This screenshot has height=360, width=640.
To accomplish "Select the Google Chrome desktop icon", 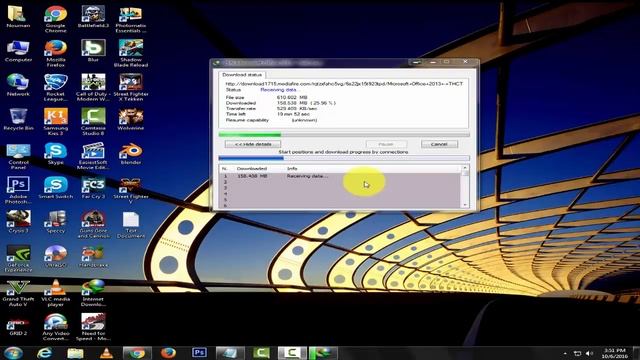I will tap(56, 19).
